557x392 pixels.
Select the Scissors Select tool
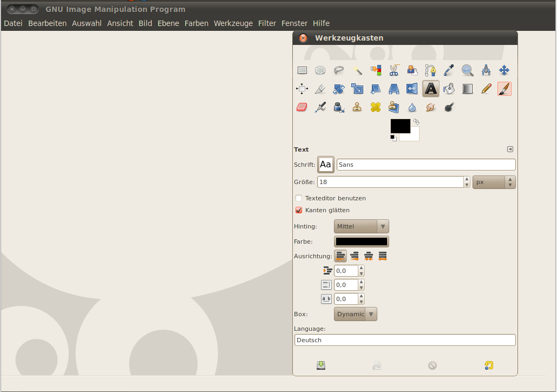[x=394, y=70]
